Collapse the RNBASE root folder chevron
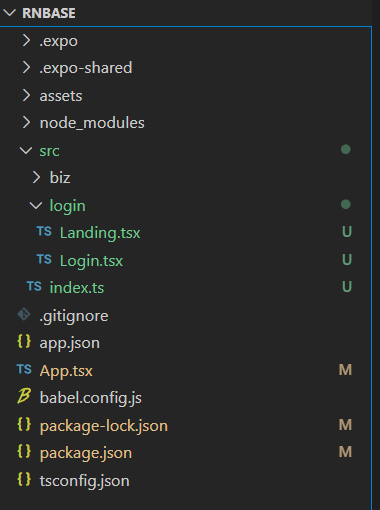The height and width of the screenshot is (510, 380). click(9, 13)
